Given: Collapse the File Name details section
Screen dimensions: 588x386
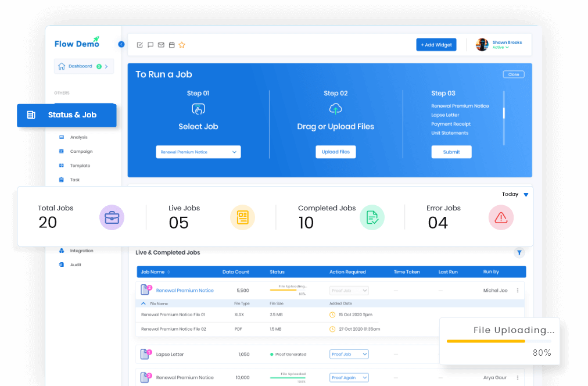Looking at the screenshot, I should [x=143, y=303].
